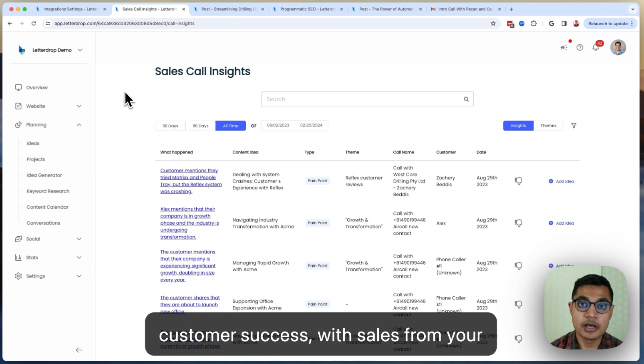The width and height of the screenshot is (644, 364).
Task: Thumbs down Alex's growth phase insight
Action: [x=518, y=223]
